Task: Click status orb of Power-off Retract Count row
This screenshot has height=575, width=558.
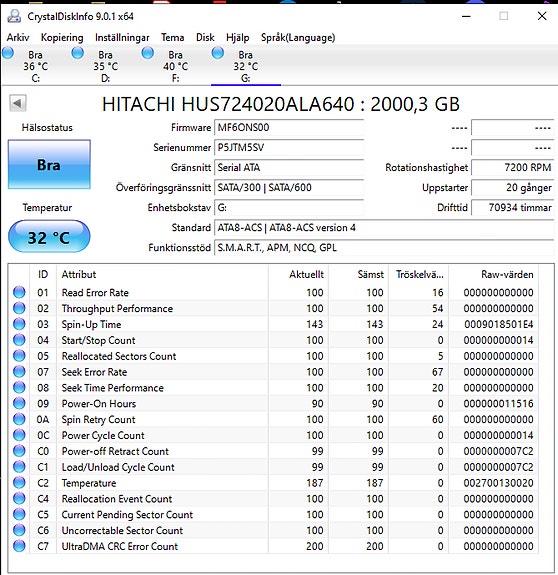Action: 19,451
